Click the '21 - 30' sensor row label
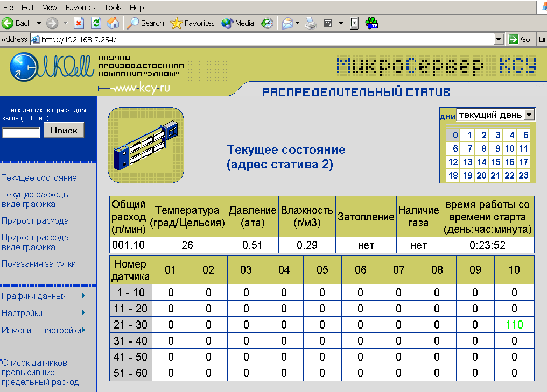547x392 pixels. (x=130, y=325)
